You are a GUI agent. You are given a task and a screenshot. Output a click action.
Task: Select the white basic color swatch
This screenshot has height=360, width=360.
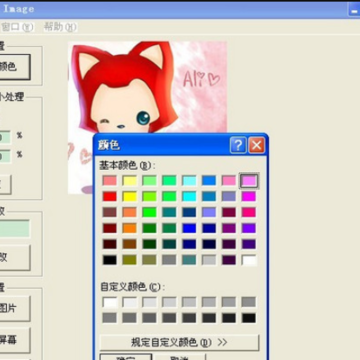[249, 260]
